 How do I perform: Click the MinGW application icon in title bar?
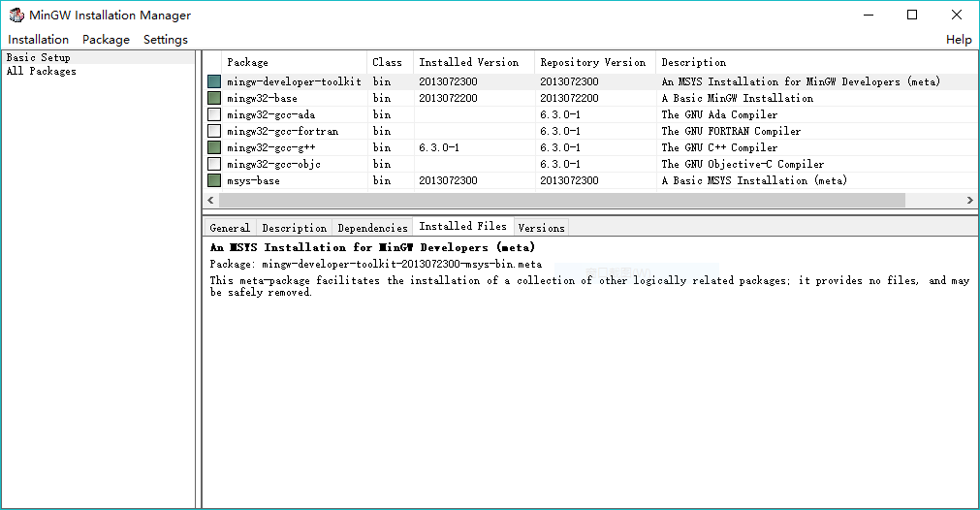(16, 15)
